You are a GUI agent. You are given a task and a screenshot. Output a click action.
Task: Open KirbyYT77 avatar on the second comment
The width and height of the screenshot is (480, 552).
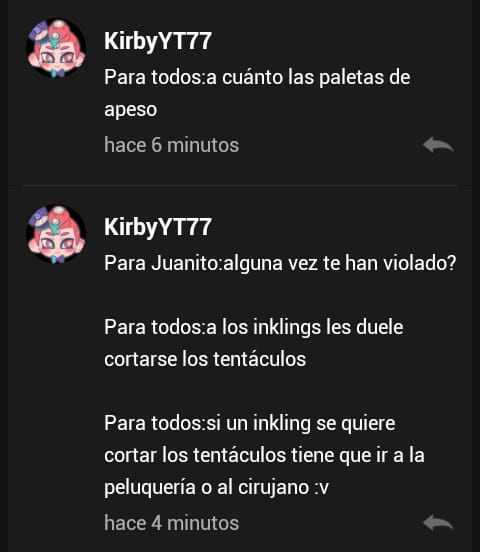tap(56, 234)
